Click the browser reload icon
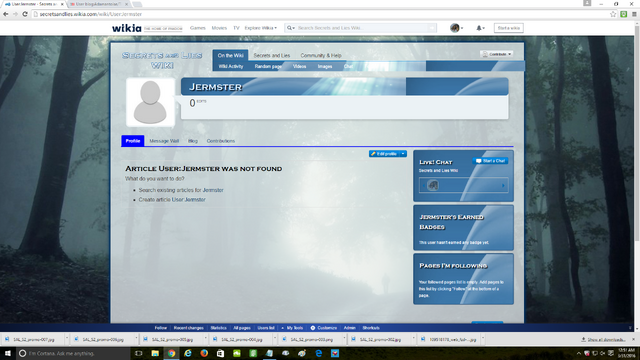This screenshot has width=640, height=360. [x=25, y=14]
